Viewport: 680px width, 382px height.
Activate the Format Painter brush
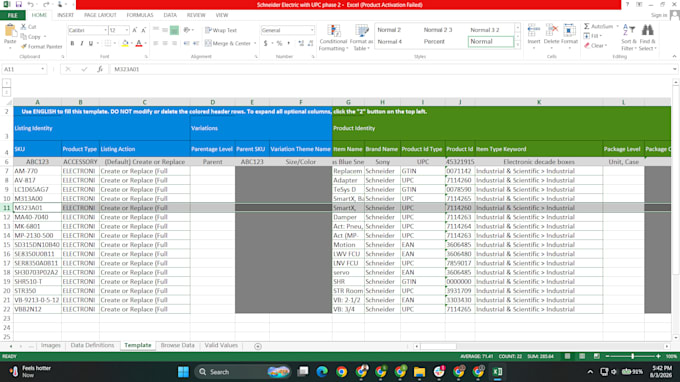(23, 46)
